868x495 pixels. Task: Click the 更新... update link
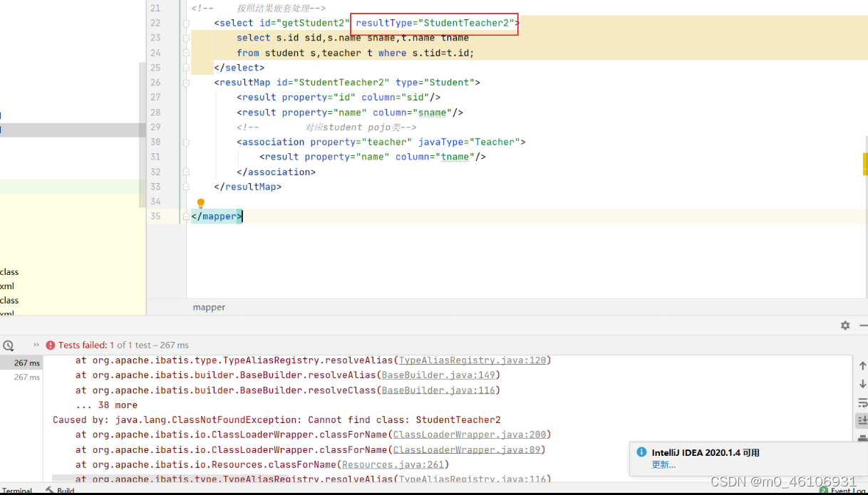point(663,464)
